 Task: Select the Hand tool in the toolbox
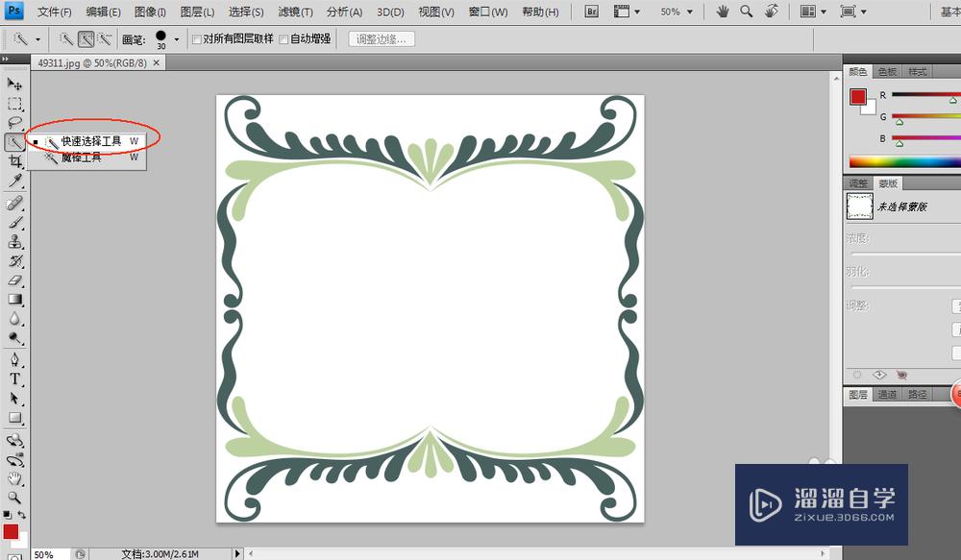coord(14,478)
